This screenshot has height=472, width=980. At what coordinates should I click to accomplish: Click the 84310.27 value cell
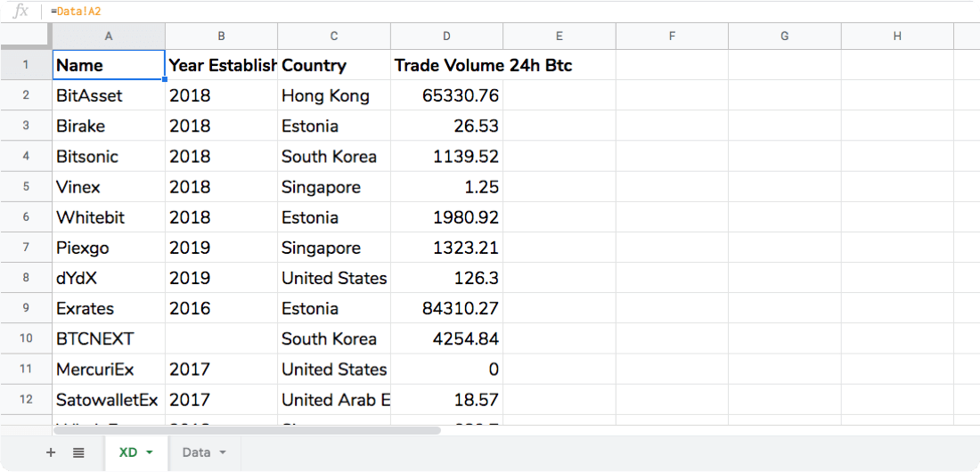coord(446,308)
